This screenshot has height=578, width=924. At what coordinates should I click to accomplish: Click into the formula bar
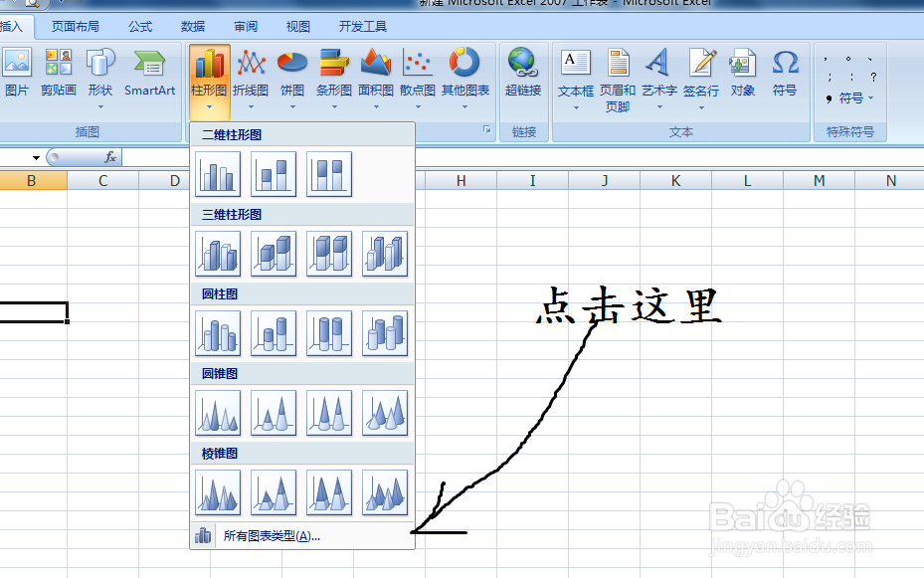523,157
